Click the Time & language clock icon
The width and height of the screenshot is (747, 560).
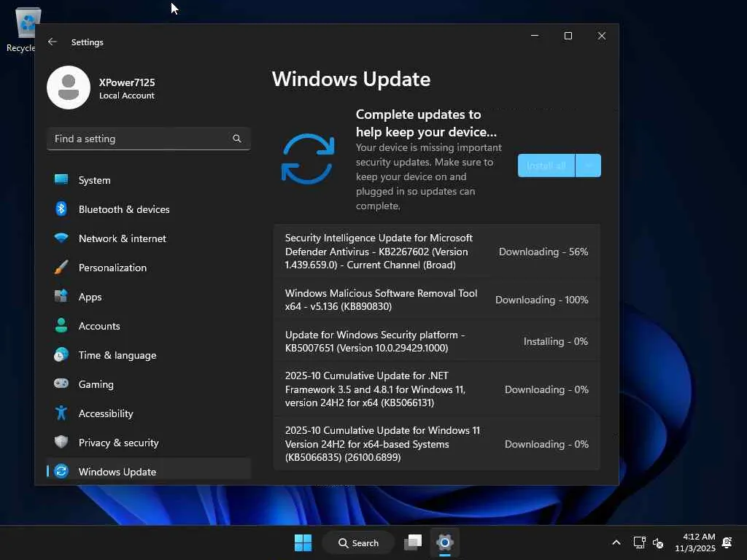pyautogui.click(x=61, y=355)
